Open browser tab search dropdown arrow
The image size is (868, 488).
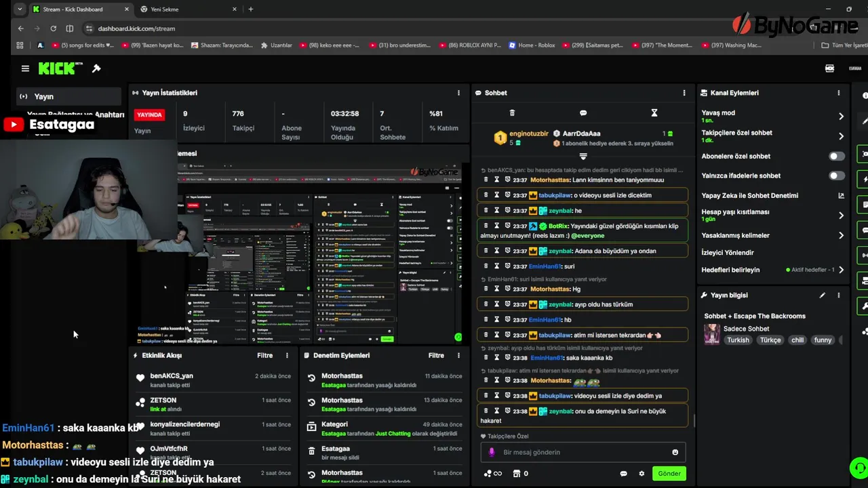19,9
